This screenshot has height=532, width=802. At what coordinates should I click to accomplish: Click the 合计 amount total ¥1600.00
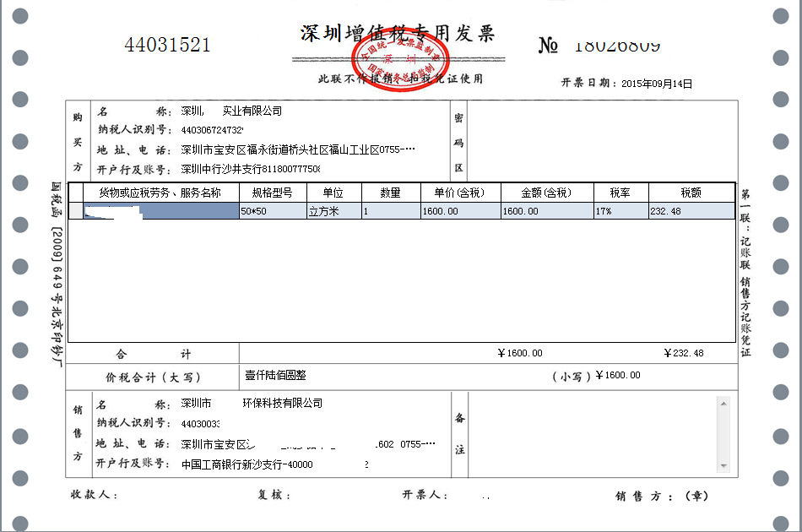click(x=520, y=353)
